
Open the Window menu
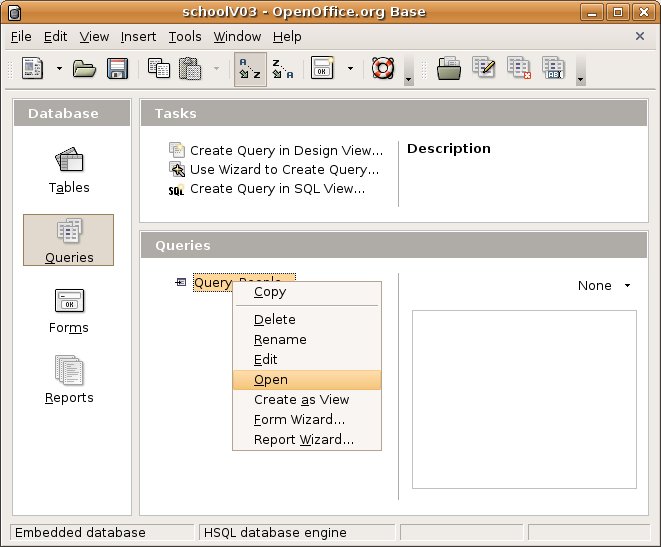tap(237, 37)
